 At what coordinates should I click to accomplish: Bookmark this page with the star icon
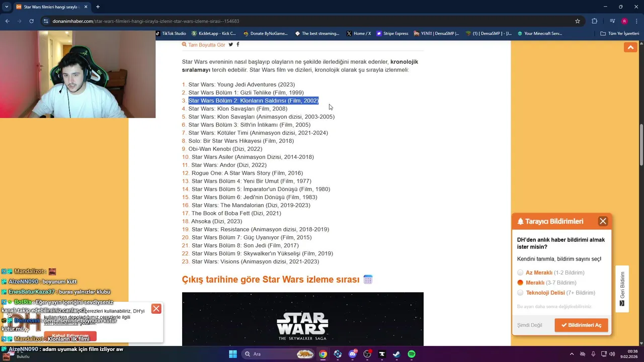point(578,21)
